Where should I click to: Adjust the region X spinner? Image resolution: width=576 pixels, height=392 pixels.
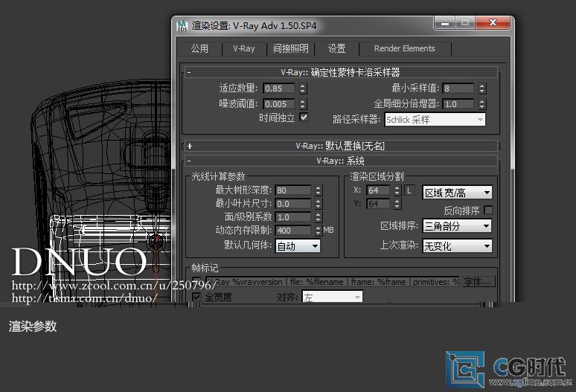point(397,190)
